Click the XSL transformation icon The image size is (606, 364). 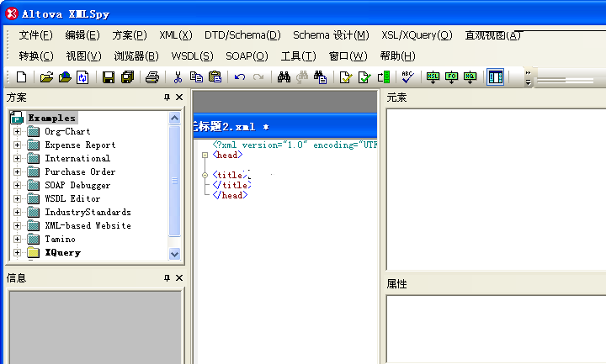[433, 77]
